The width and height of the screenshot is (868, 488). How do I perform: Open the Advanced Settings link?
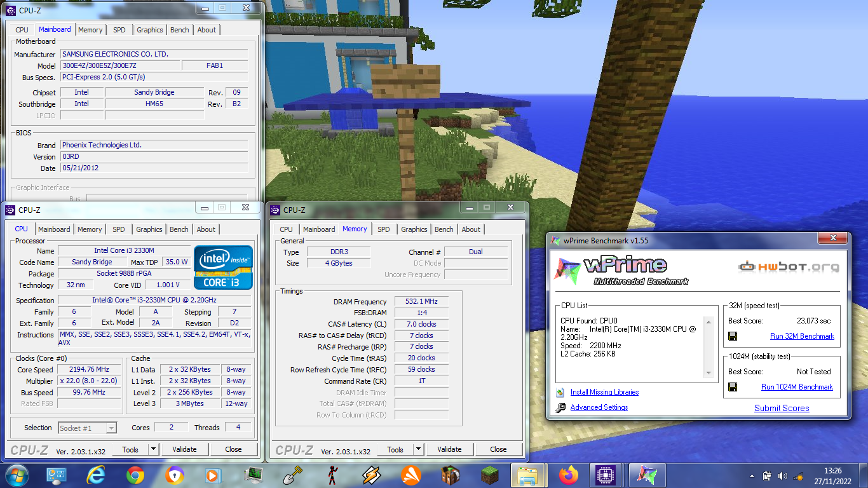click(x=599, y=408)
